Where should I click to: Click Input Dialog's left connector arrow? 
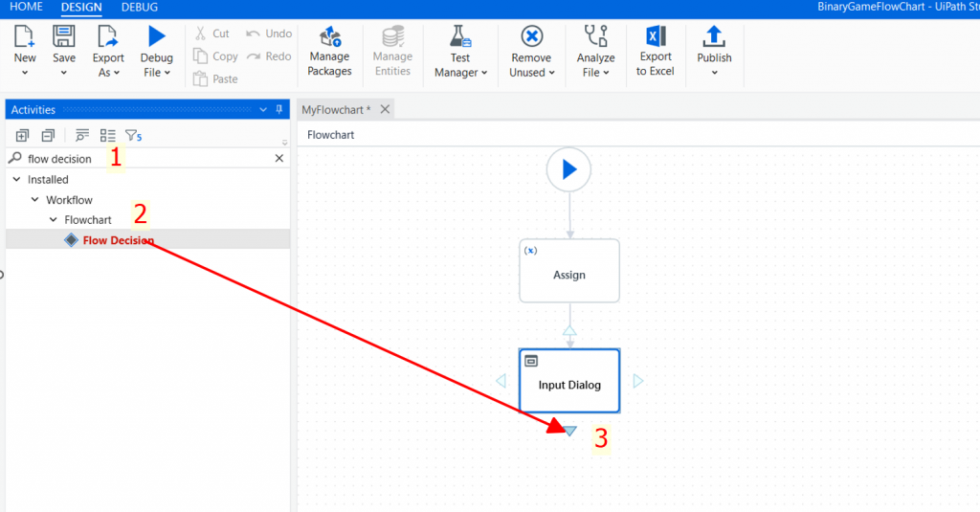[501, 381]
